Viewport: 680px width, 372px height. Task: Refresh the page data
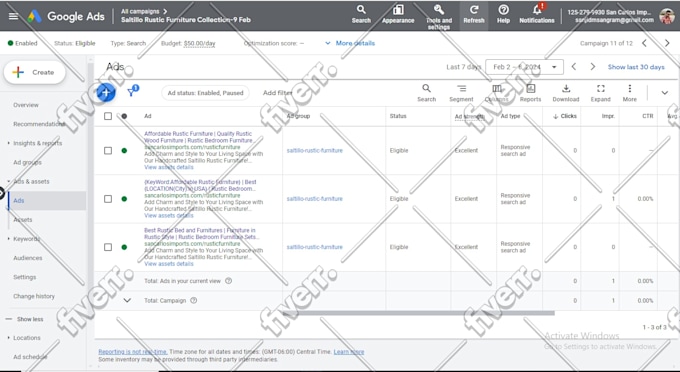[x=474, y=14]
